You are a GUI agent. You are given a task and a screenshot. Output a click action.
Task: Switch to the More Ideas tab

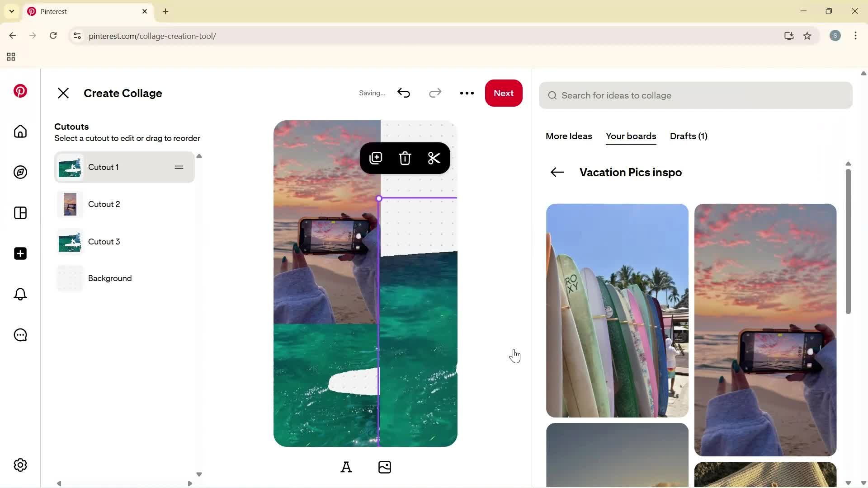pos(568,136)
